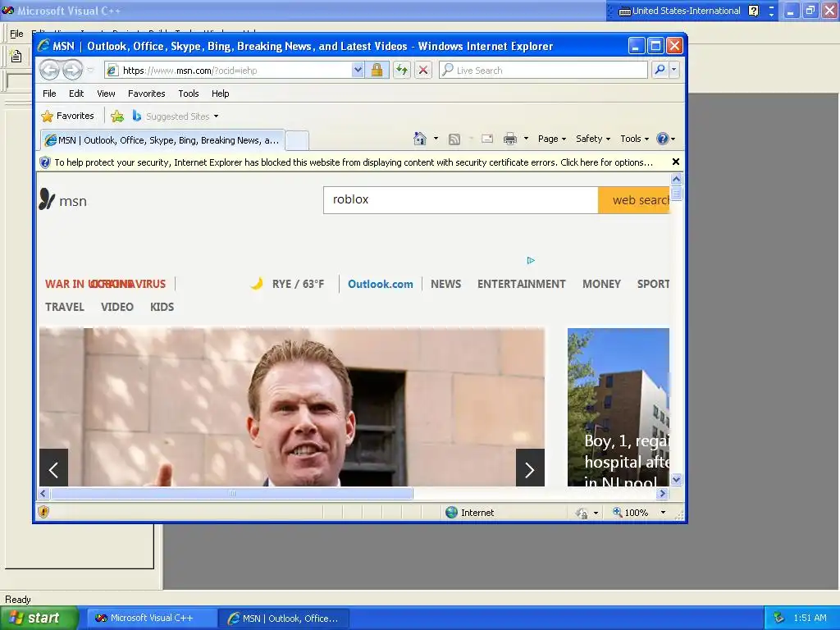Image resolution: width=840 pixels, height=630 pixels.
Task: Click the horizontal scrollbar right arrow
Action: coord(663,493)
